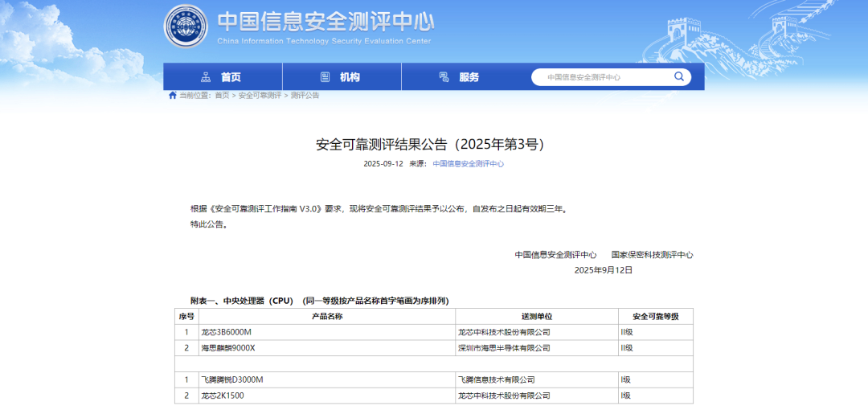Image resolution: width=868 pixels, height=406 pixels.
Task: Click the 序号 column header
Action: (x=186, y=316)
